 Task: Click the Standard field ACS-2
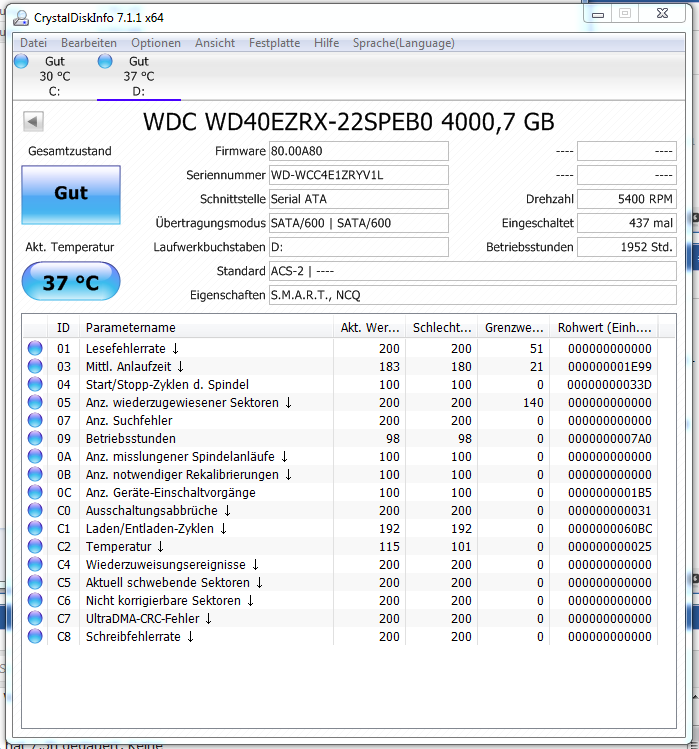point(473,271)
